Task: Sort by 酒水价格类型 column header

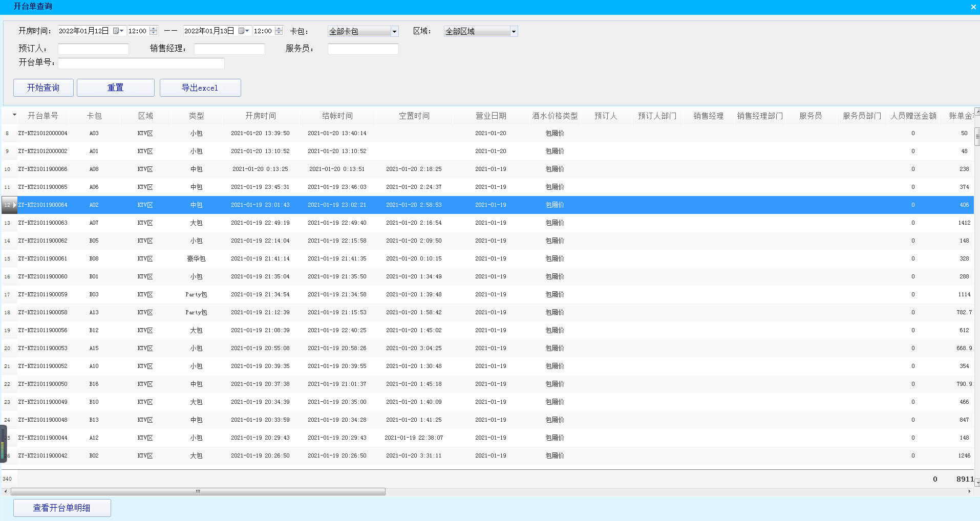Action: 555,116
